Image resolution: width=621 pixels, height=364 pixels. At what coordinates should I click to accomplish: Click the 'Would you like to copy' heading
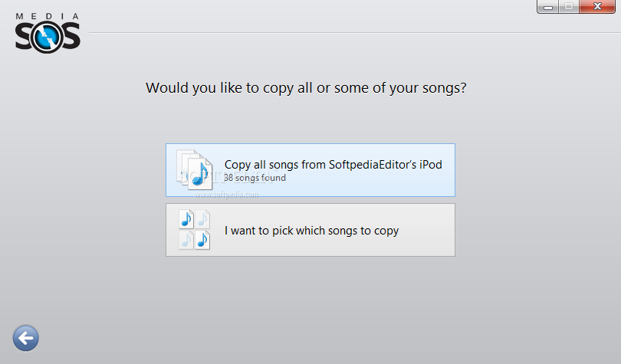[306, 88]
